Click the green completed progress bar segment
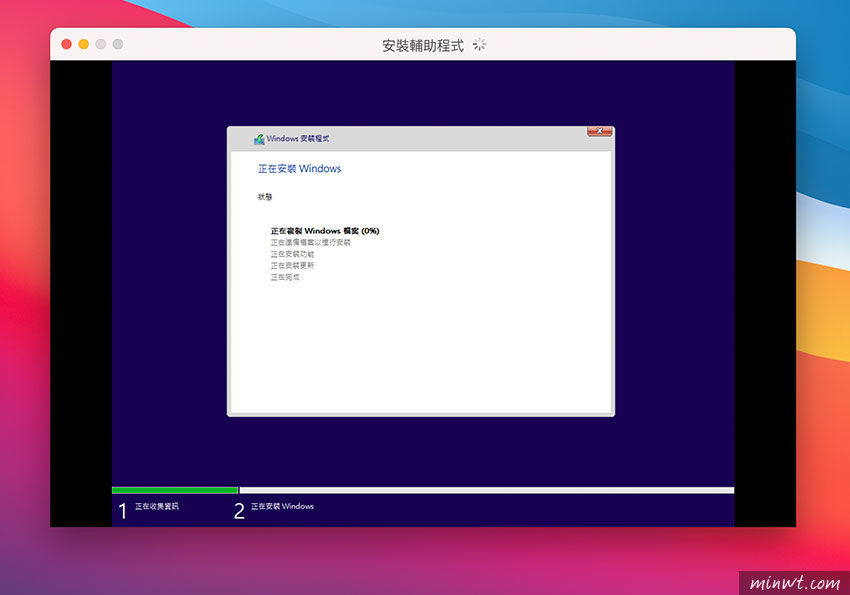Screen dimensions: 850x595 click(175, 490)
